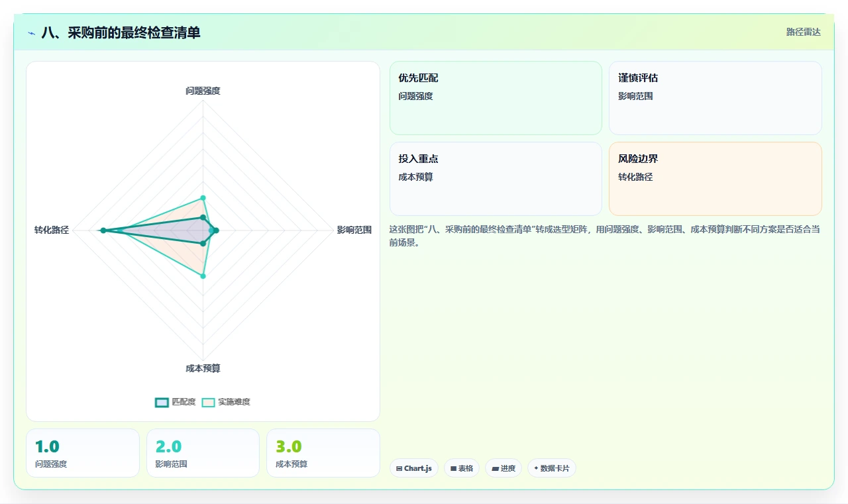Click the heading 八、采购前的最终检查清单
The height and width of the screenshot is (504, 848).
pos(121,32)
